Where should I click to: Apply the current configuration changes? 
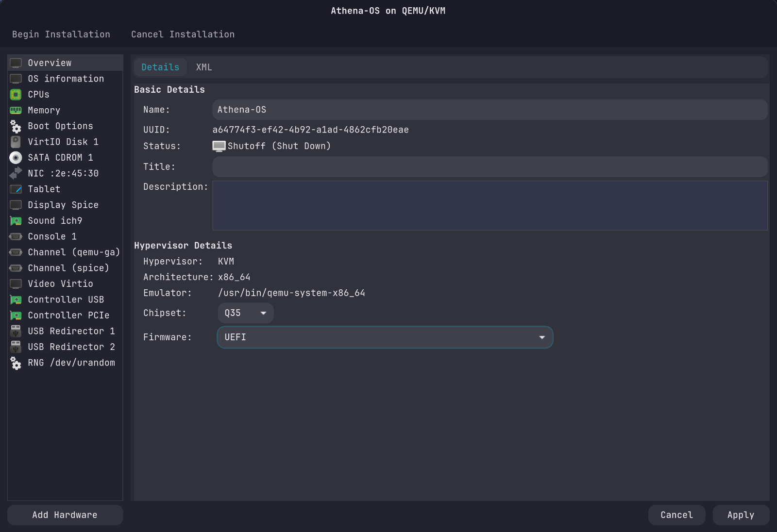point(741,515)
